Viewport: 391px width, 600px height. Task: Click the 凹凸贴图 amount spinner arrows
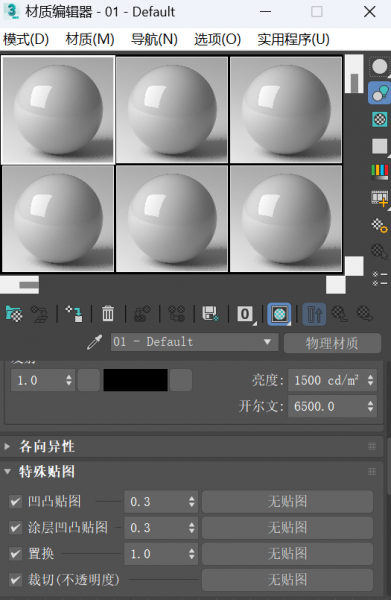192,502
